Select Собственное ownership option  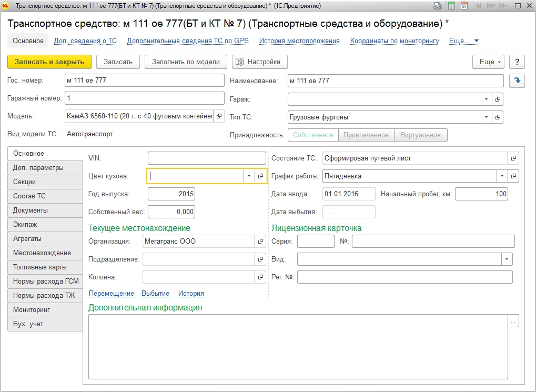313,135
